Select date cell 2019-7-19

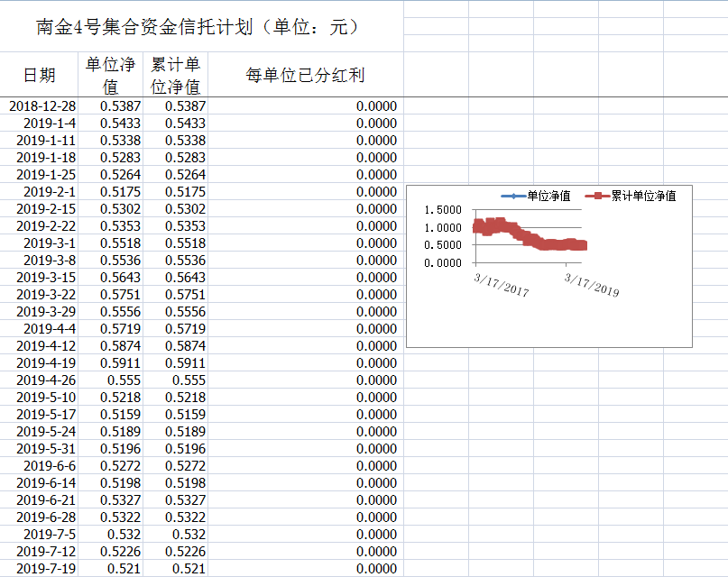(x=39, y=569)
